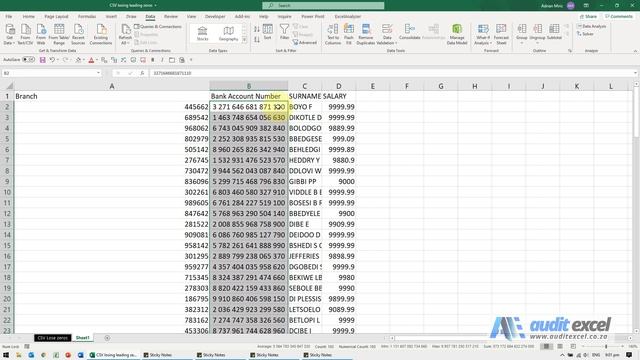Switch to the Review tab
The width and height of the screenshot is (640, 360).
point(171,16)
